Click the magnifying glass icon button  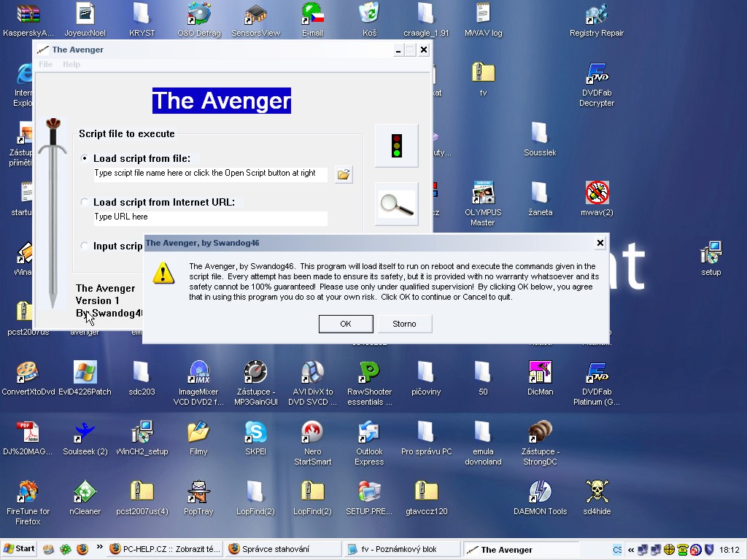[396, 204]
